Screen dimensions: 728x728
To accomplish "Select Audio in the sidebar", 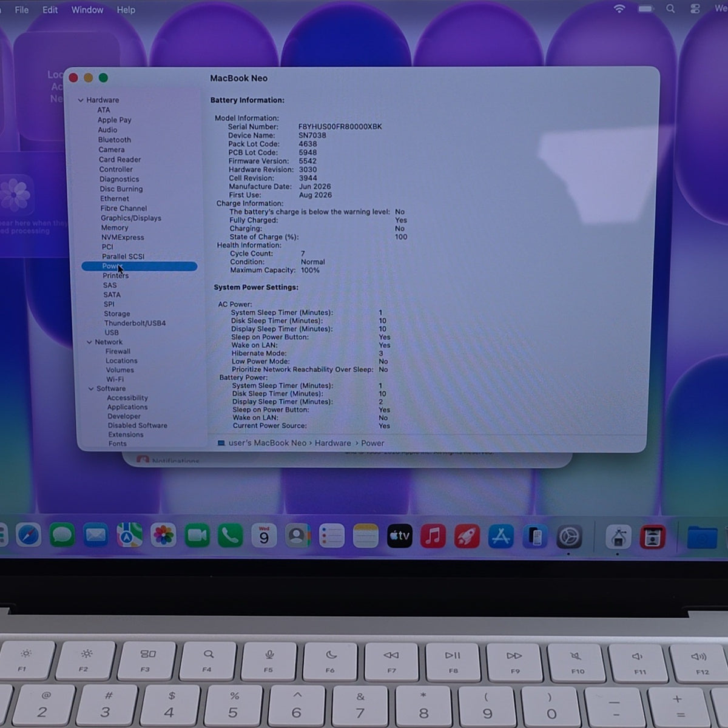I will [107, 130].
